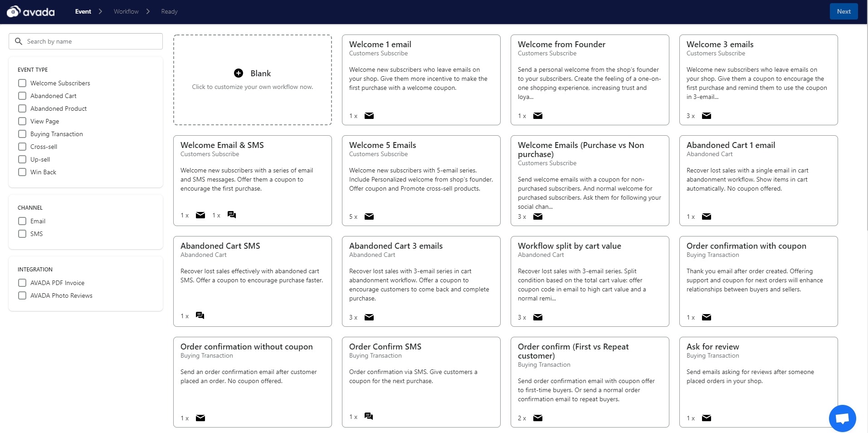Image resolution: width=868 pixels, height=433 pixels.
Task: Click the SMS icon on Abandoned Cart SMS card
Action: (x=200, y=315)
